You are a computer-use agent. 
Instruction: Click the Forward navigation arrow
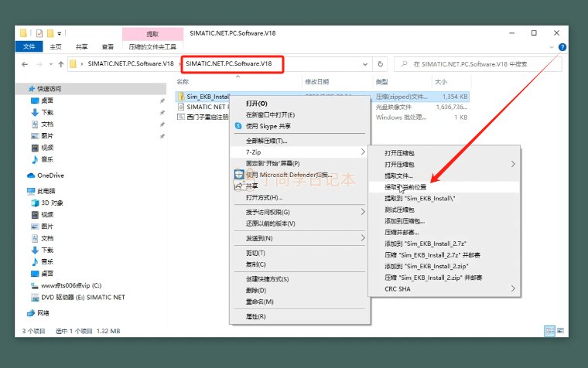coord(39,64)
